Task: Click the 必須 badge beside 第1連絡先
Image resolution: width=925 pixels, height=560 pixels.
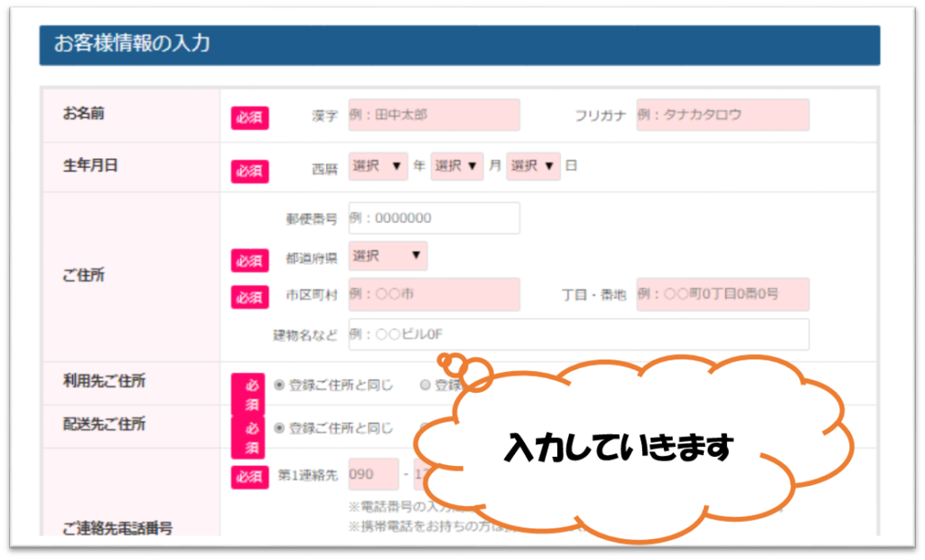Action: [x=248, y=473]
